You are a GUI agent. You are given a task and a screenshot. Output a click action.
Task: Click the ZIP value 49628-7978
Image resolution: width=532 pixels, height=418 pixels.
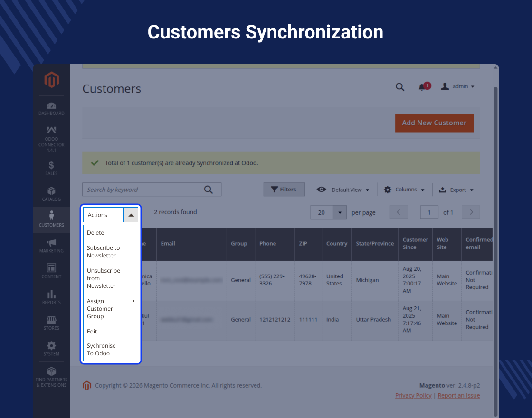pyautogui.click(x=307, y=280)
